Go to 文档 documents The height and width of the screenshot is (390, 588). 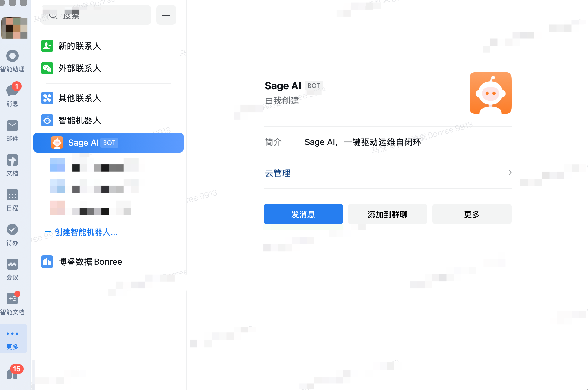click(12, 165)
